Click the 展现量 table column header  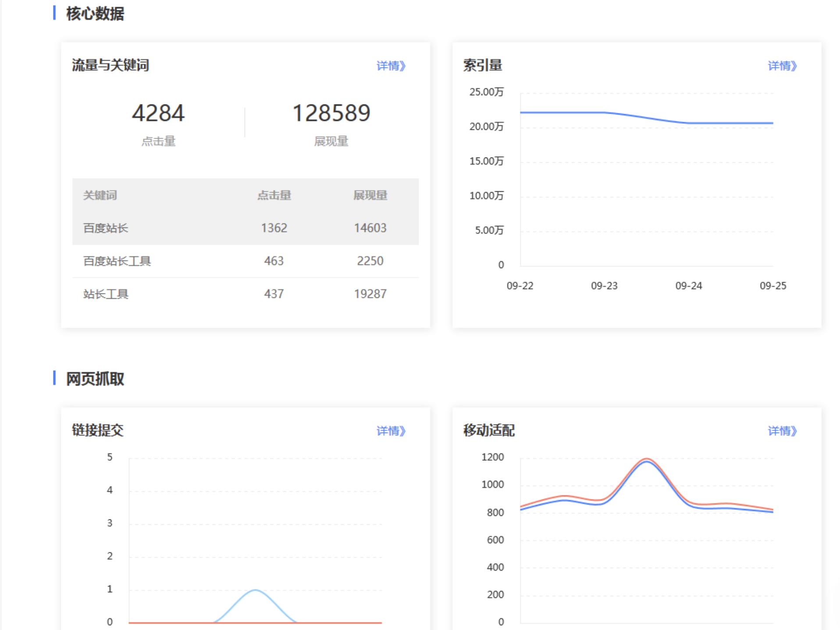[370, 195]
